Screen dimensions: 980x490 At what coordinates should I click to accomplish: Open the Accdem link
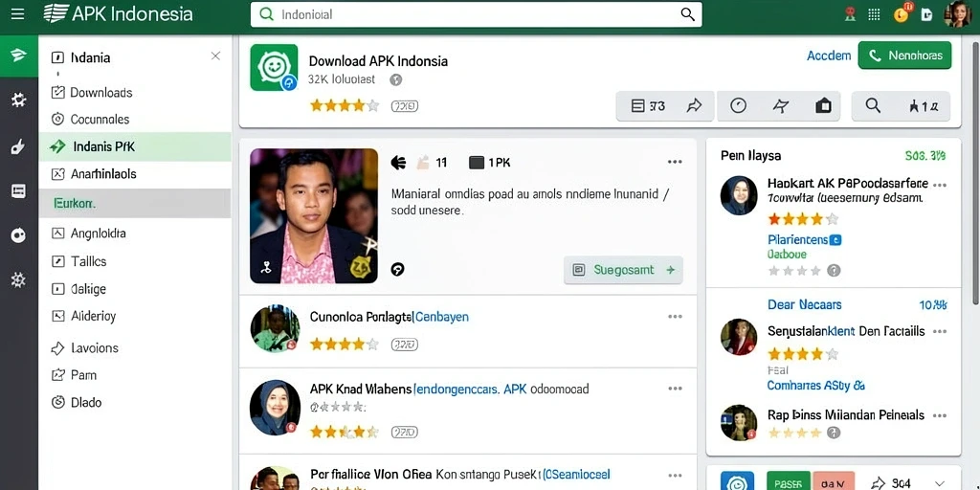coord(829,56)
